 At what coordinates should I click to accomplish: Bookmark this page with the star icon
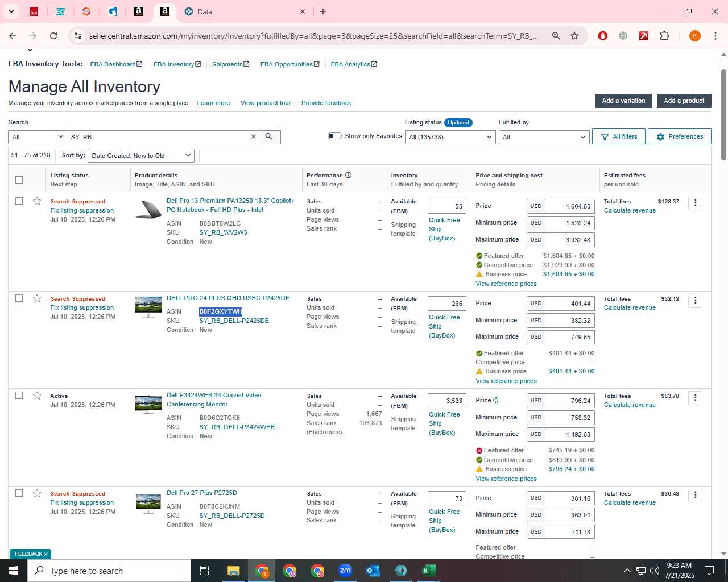[x=574, y=36]
